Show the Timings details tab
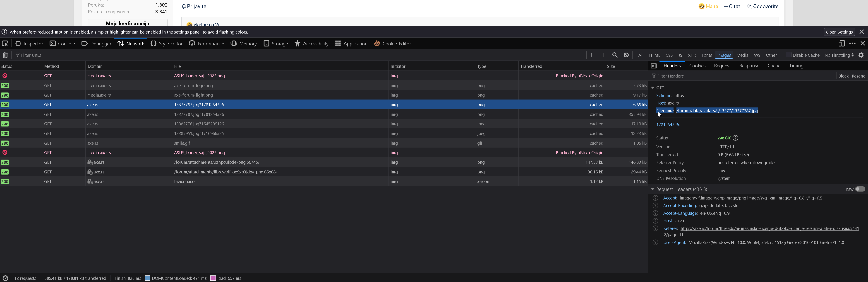 (797, 66)
